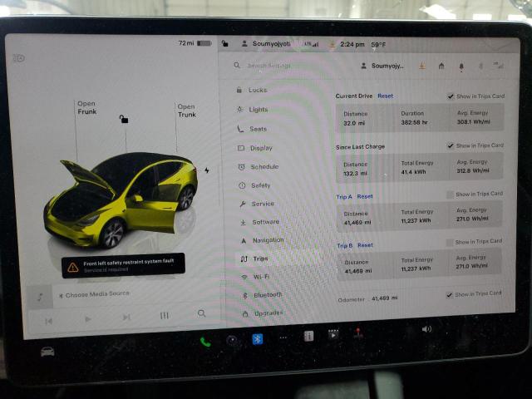Image resolution: width=532 pixels, height=399 pixels.
Task: Tap the software download icon in settings header
Action: pyautogui.click(x=421, y=66)
